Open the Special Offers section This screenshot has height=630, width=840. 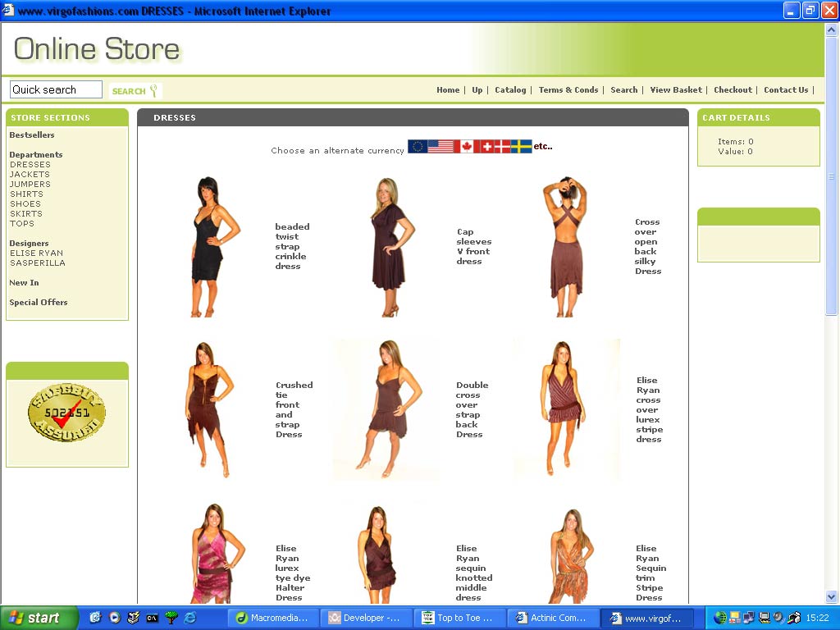(x=39, y=303)
